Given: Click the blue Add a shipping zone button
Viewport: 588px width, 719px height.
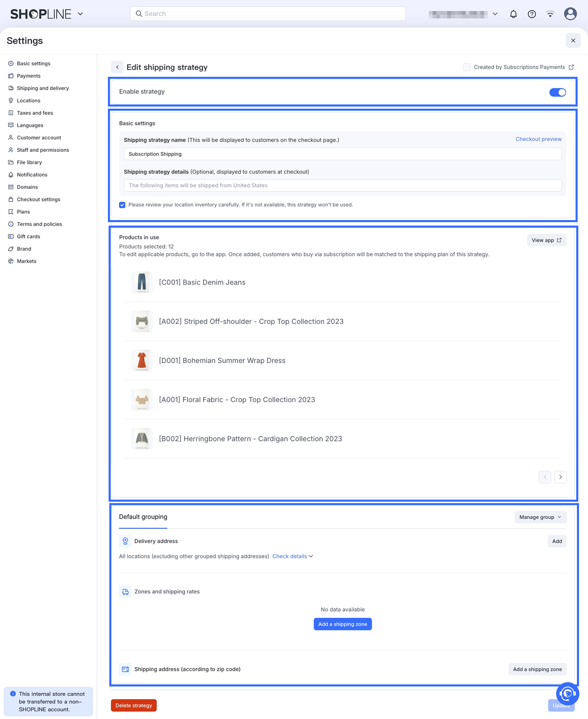Looking at the screenshot, I should point(342,624).
